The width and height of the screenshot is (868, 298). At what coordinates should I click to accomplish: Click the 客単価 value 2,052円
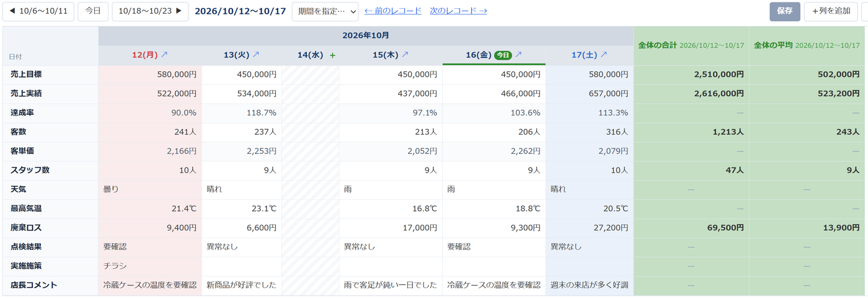click(391, 151)
